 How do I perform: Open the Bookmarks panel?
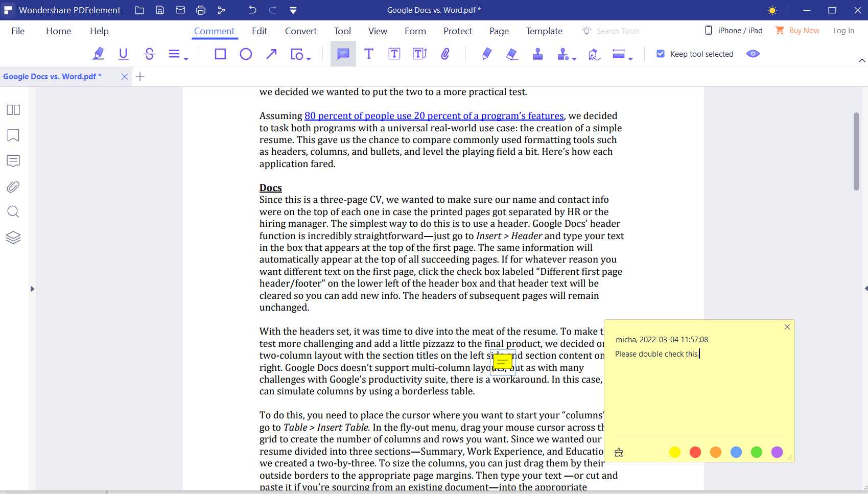click(13, 135)
